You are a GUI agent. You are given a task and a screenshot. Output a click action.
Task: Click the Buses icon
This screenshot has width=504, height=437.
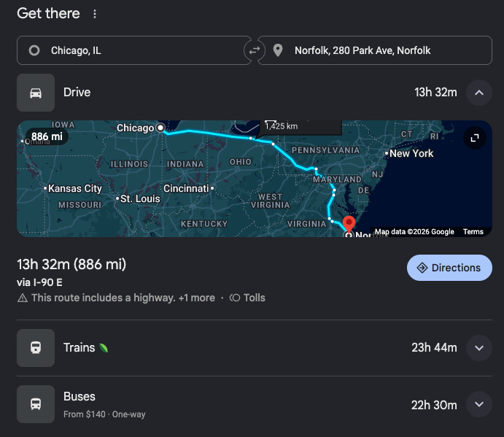36,404
